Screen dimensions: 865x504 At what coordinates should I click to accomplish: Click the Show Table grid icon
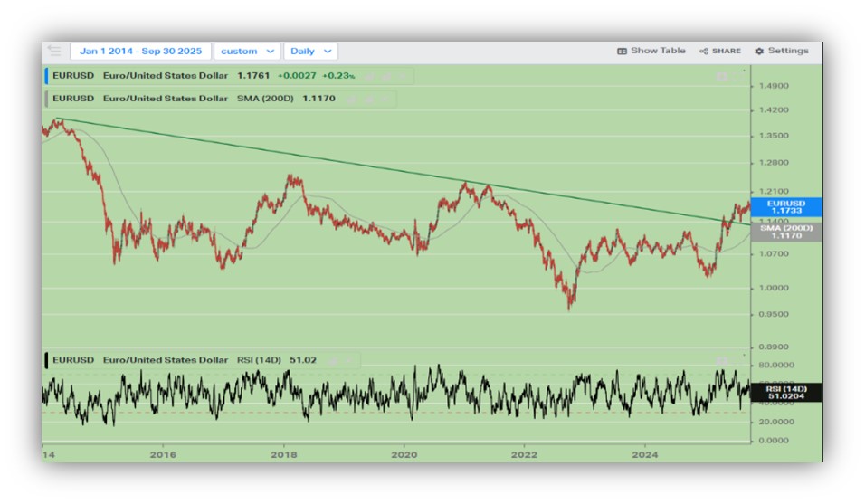(x=622, y=52)
